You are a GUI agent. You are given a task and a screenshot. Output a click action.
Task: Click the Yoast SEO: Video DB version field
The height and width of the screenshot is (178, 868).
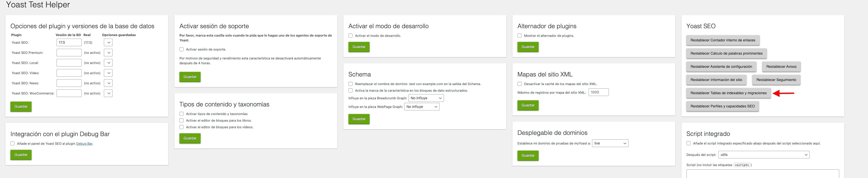(x=69, y=73)
